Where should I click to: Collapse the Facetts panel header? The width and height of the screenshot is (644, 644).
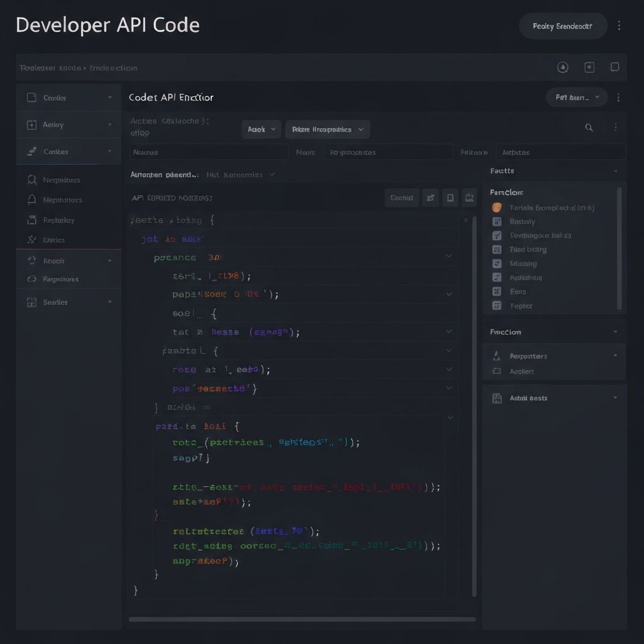pos(615,170)
